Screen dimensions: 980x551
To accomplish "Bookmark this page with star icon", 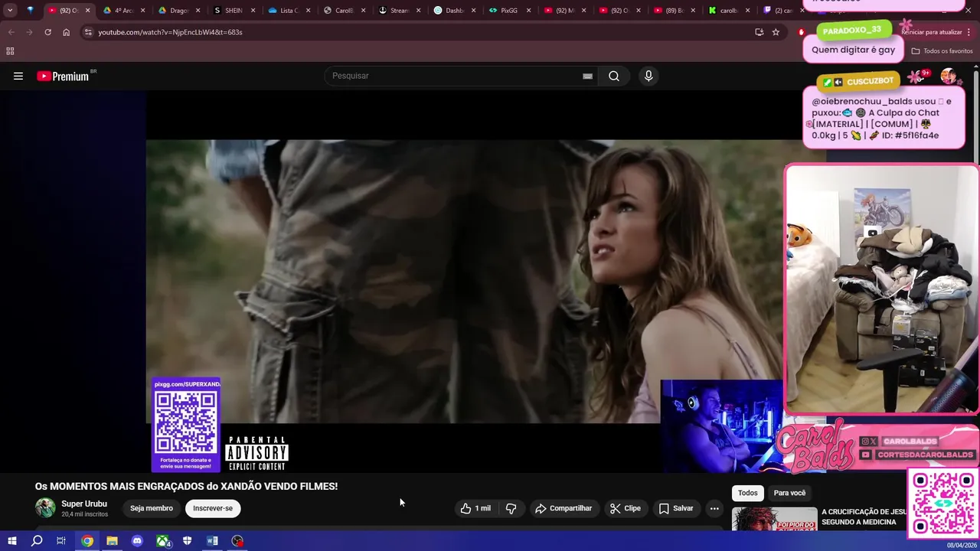I will pos(776,32).
